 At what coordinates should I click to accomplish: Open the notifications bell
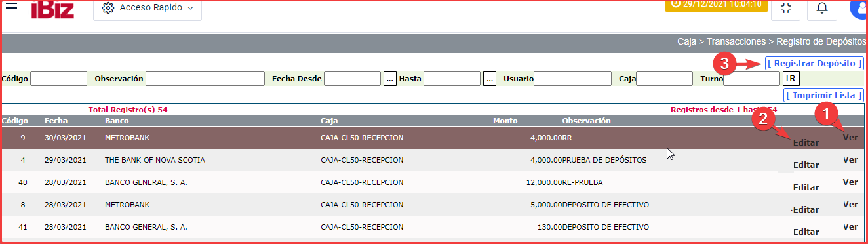point(821,8)
